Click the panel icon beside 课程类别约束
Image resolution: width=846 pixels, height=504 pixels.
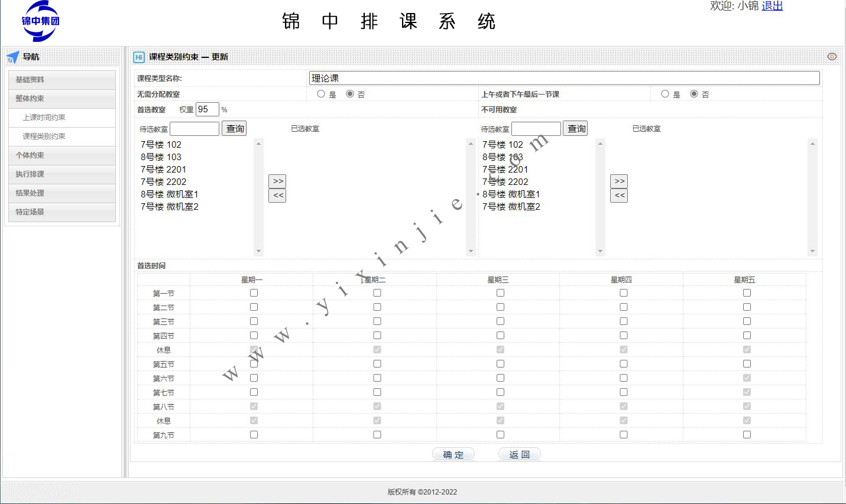(x=139, y=57)
